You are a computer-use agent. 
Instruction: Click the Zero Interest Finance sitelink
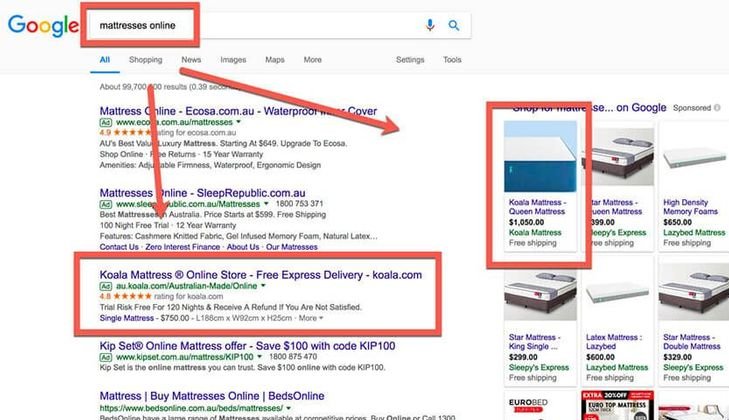coord(183,247)
